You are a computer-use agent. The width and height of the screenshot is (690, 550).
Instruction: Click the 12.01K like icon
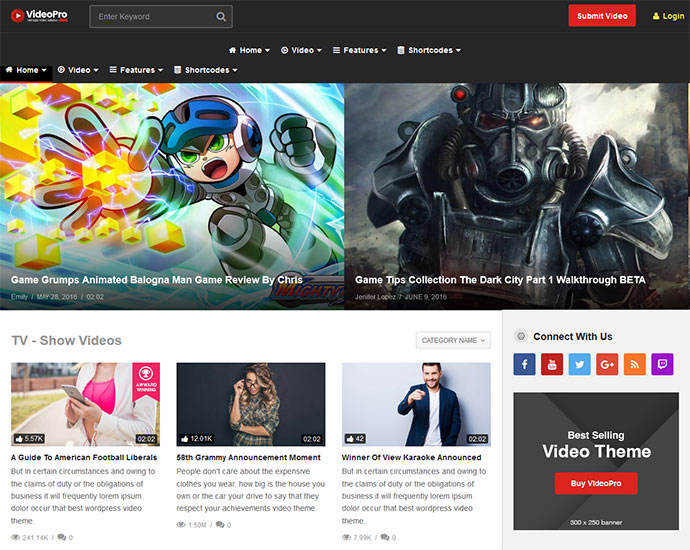tap(184, 439)
